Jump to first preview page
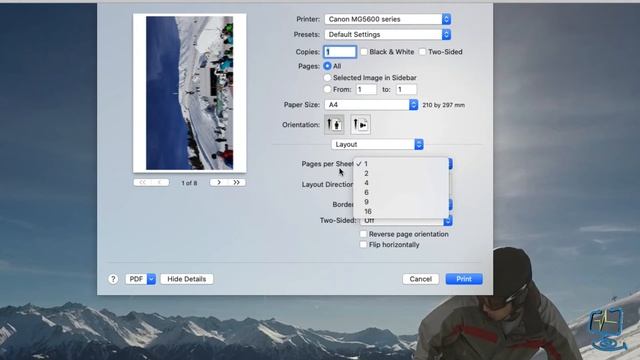 click(x=142, y=182)
